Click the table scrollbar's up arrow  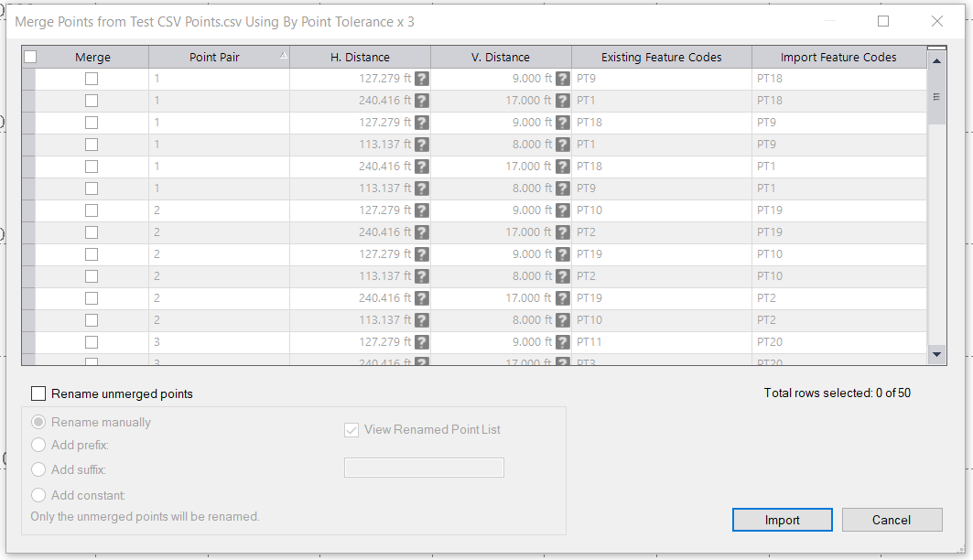click(936, 61)
